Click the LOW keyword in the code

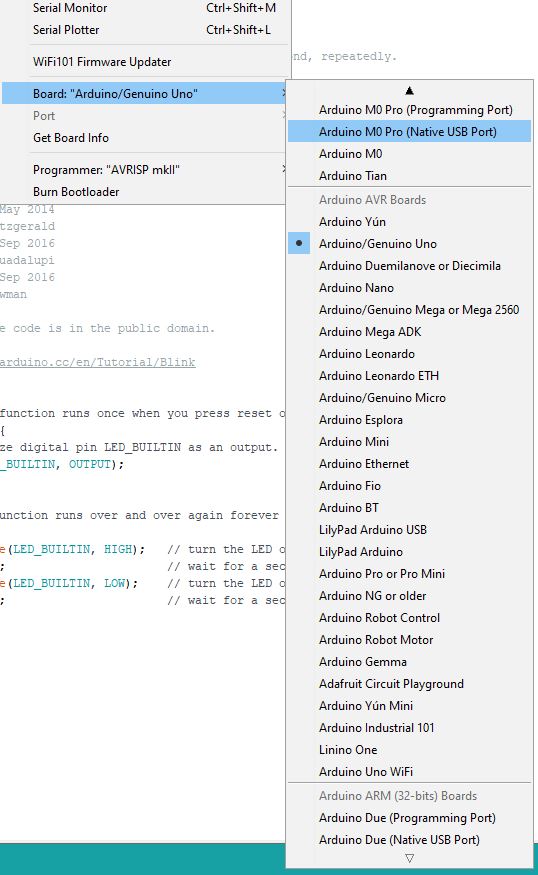point(114,583)
